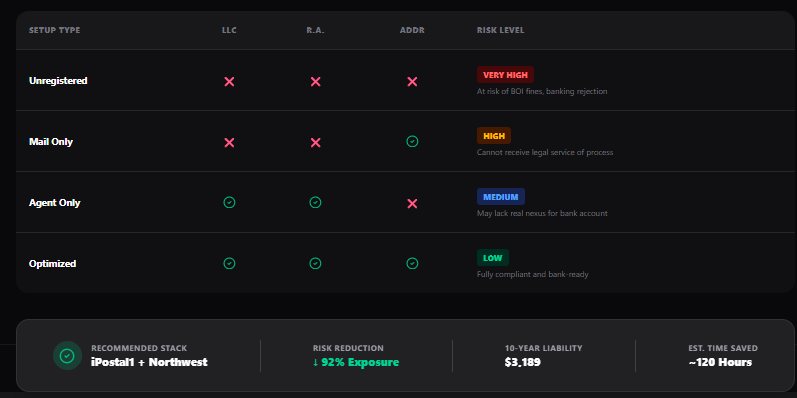Click the R.A. column header

coord(315,30)
